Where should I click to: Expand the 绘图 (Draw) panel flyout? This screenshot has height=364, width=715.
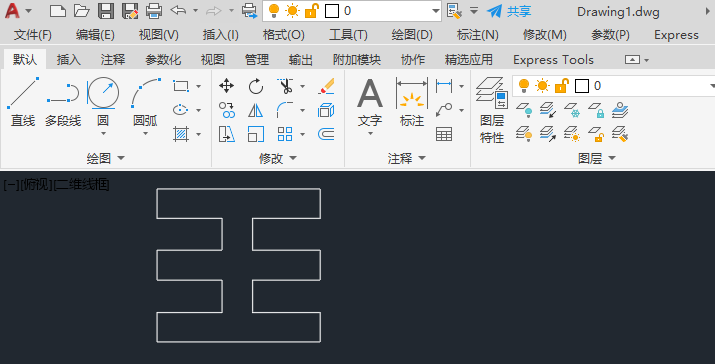click(105, 158)
